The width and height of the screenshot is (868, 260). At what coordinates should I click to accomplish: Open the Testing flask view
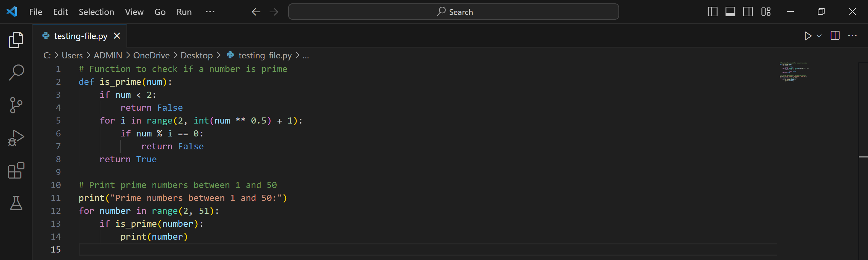[x=16, y=203]
